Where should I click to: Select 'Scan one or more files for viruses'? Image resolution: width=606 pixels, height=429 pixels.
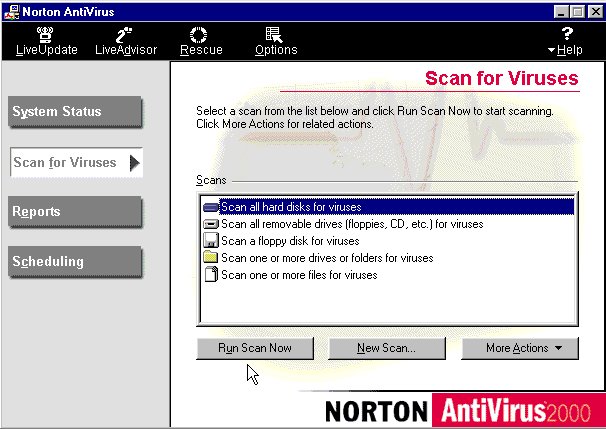(299, 275)
